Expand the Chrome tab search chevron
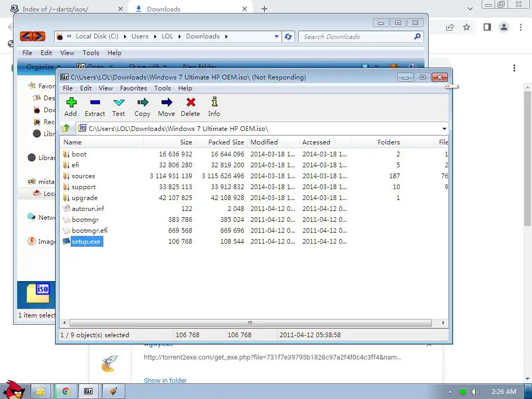 (x=470, y=9)
